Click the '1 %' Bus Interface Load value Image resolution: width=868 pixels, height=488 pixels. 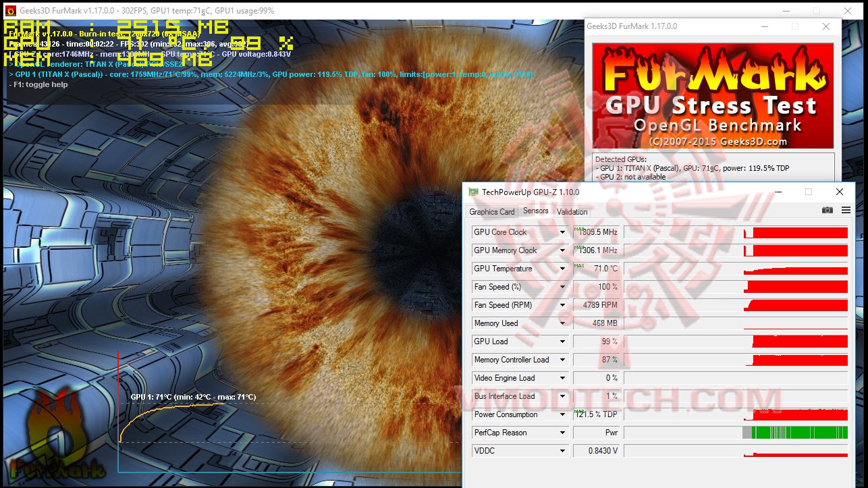pos(596,396)
